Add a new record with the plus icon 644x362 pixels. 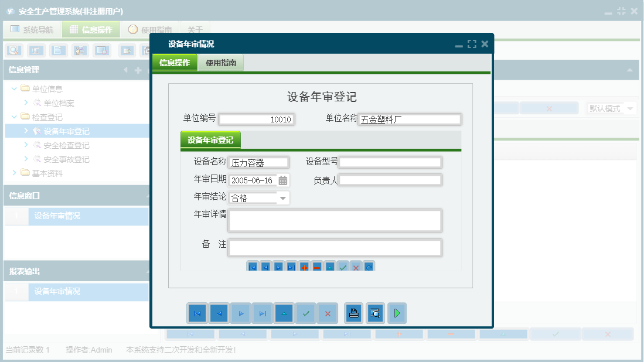point(304,267)
